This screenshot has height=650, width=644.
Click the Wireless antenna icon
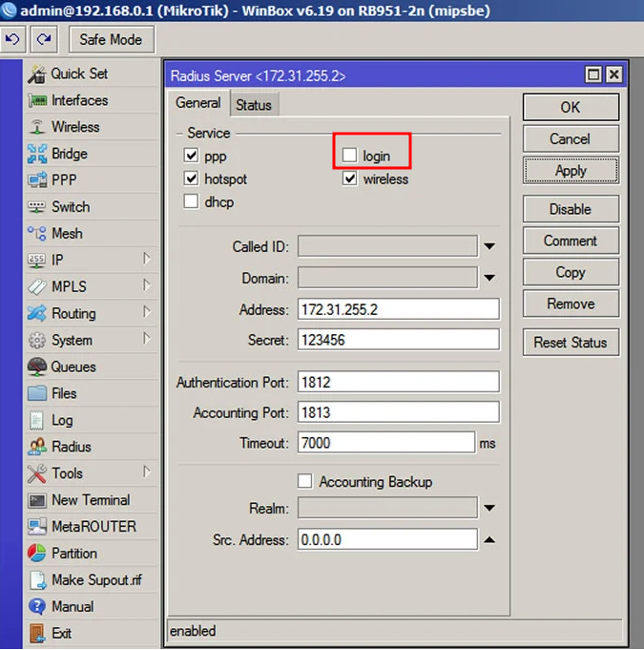click(37, 127)
